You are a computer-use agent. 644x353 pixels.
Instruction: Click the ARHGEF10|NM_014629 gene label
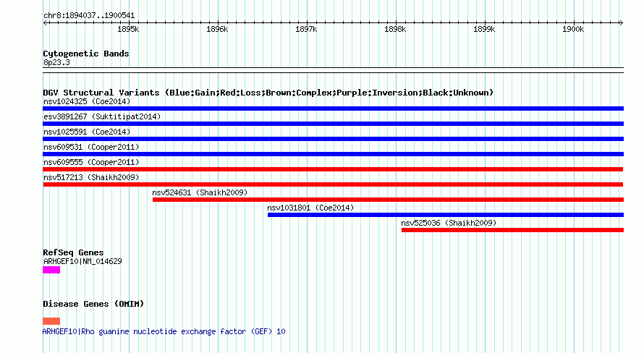coord(82,261)
